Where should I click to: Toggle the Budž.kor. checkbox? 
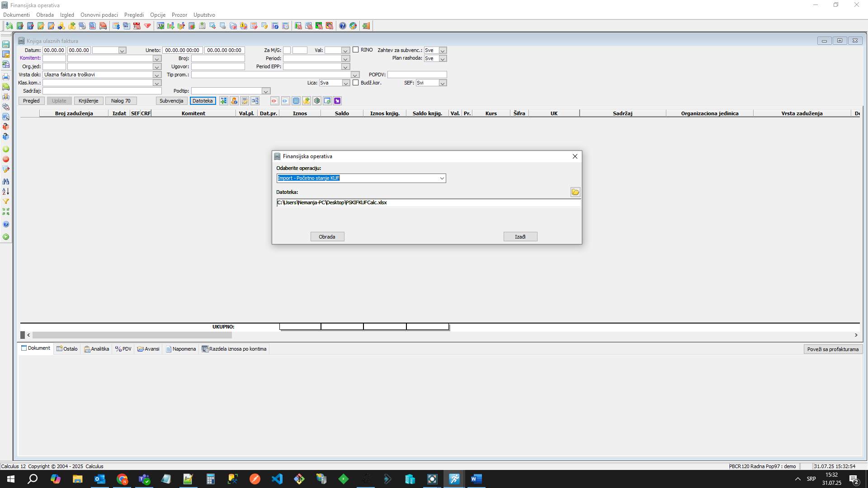pyautogui.click(x=356, y=83)
